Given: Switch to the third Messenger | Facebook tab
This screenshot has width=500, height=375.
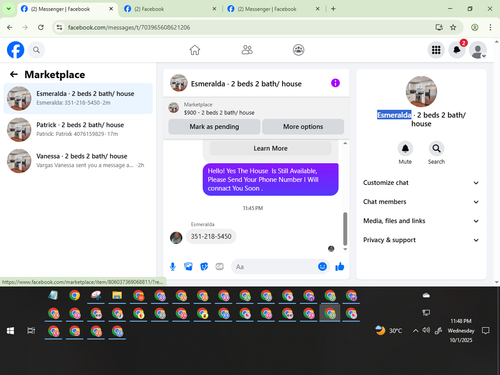Looking at the screenshot, I should point(272,9).
